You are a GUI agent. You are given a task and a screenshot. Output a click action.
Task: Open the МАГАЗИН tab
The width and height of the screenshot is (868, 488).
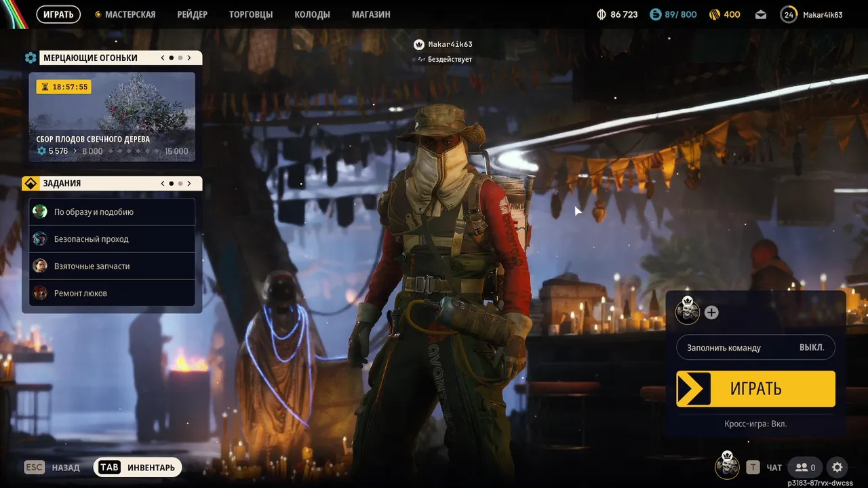click(371, 14)
